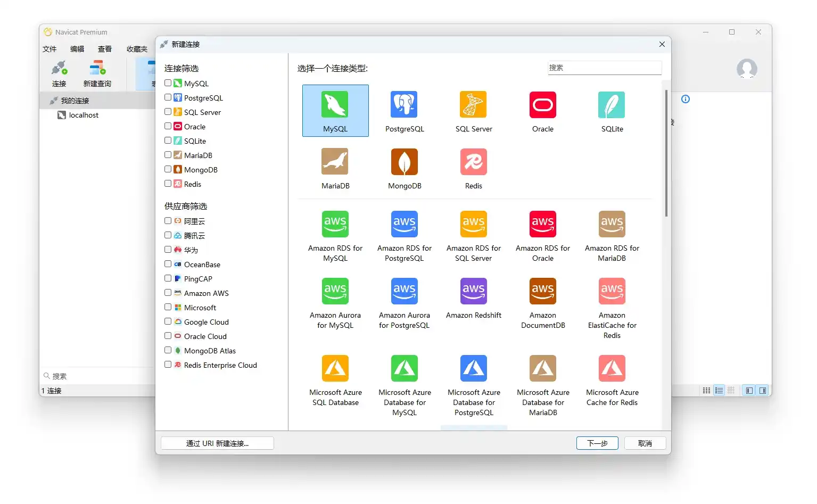
Task: Select the MariaDB seal tile
Action: coord(335,168)
